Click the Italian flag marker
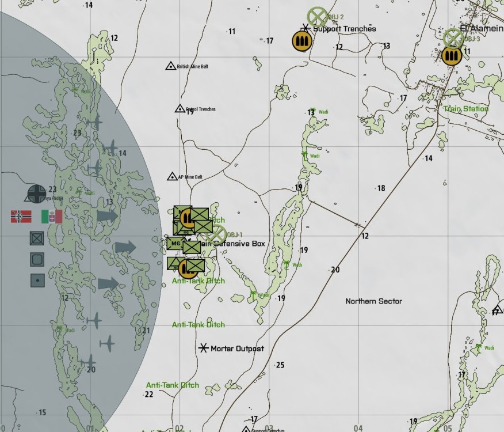This screenshot has height=432, width=504. [x=52, y=217]
